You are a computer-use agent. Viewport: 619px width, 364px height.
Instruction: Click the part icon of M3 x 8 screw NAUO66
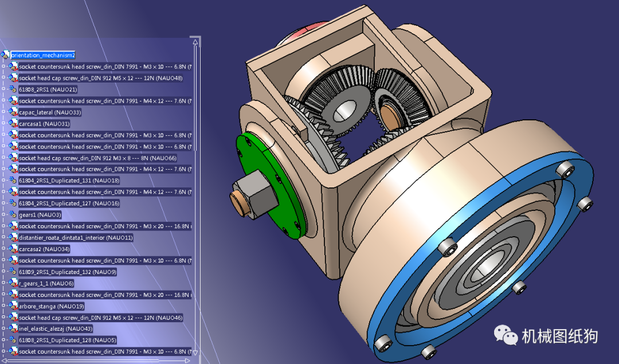point(13,158)
